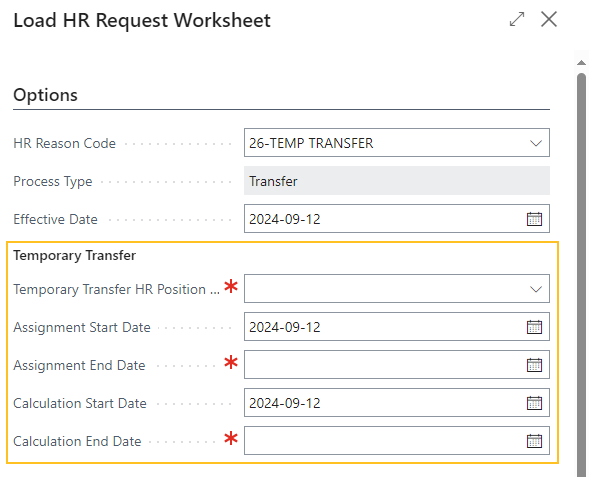Click the Temporary Transfer HR Position field
The image size is (589, 477).
point(397,288)
